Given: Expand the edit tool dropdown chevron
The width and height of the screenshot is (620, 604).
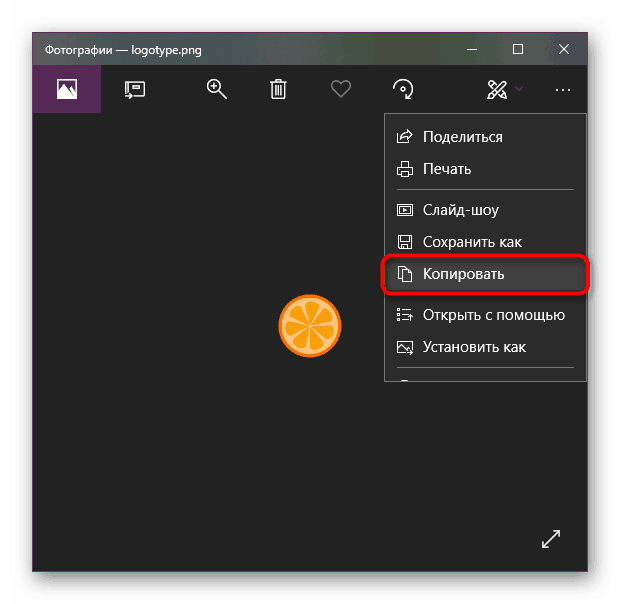Looking at the screenshot, I should [519, 90].
